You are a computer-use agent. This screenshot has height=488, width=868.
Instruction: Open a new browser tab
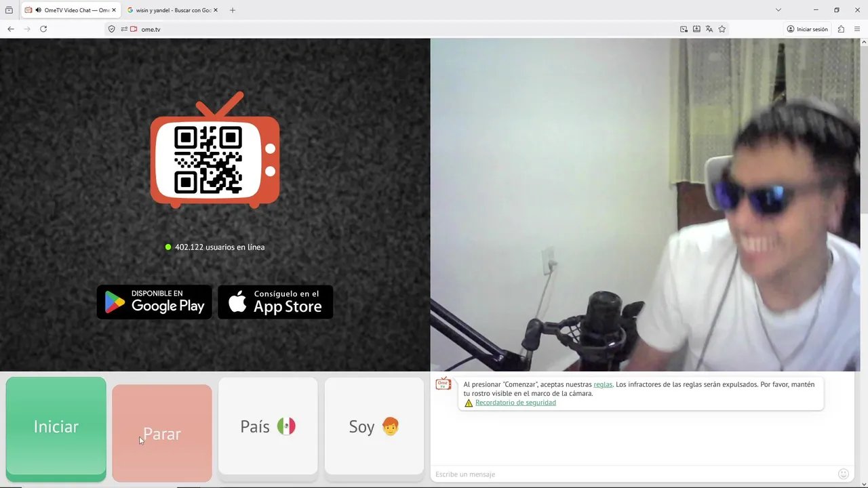[x=233, y=10]
